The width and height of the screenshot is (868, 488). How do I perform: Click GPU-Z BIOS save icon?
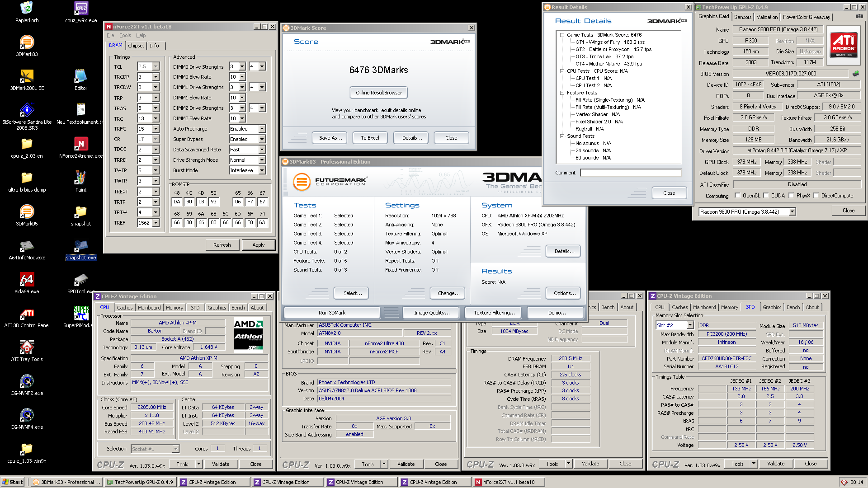point(856,73)
